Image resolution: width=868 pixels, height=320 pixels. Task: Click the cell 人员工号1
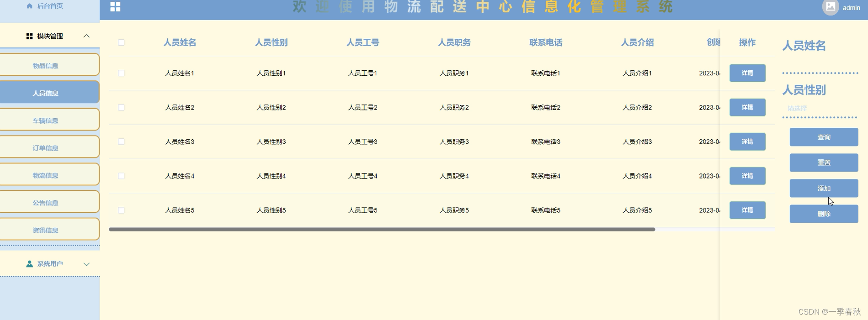(x=362, y=73)
